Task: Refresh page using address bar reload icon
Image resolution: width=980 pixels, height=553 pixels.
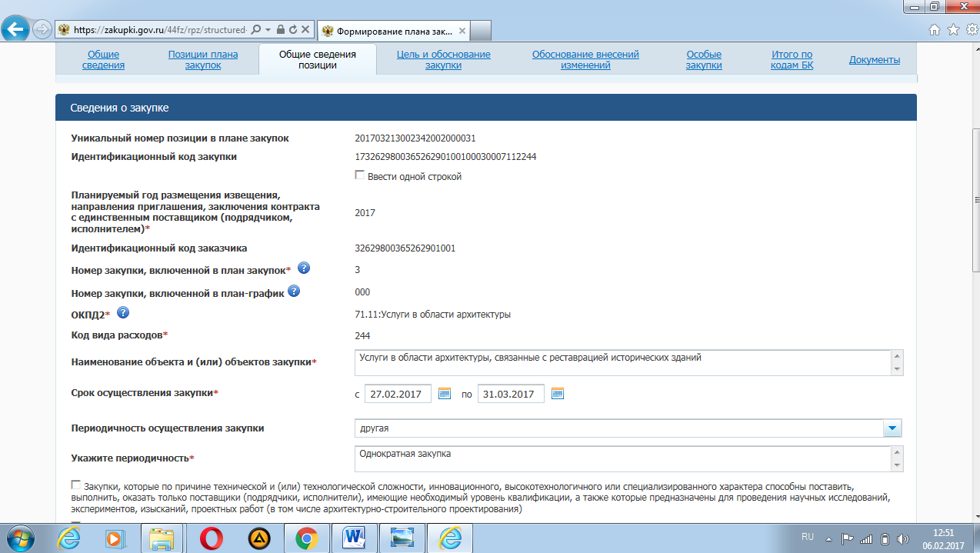Action: [x=293, y=29]
